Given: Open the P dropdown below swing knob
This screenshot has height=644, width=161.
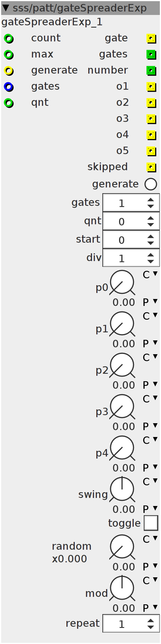Looking at the screenshot, I should pyautogui.click(x=150, y=509).
